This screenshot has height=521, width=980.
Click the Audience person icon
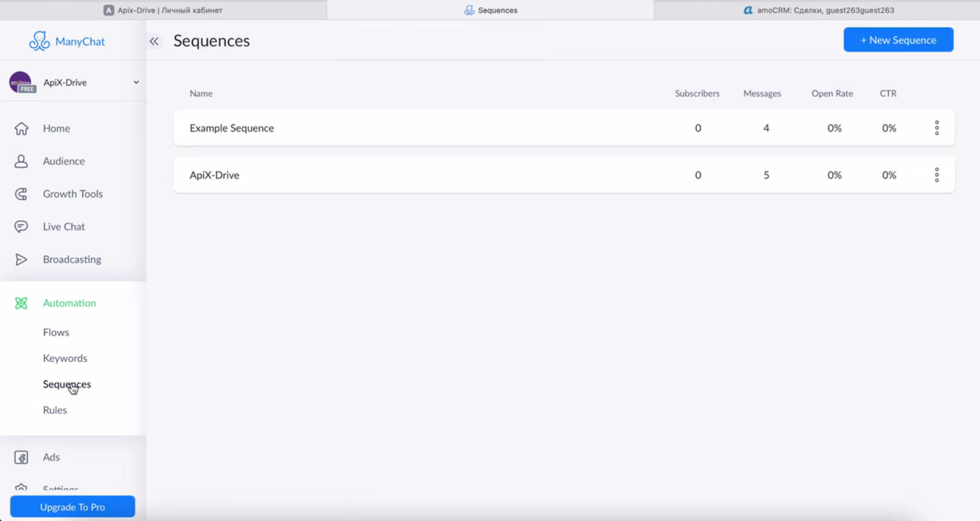click(x=21, y=161)
